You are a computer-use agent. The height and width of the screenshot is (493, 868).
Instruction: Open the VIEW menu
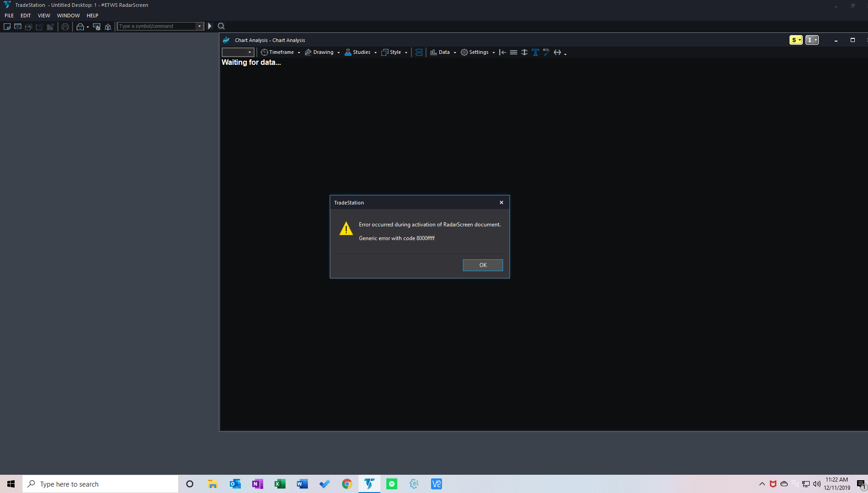[44, 16]
